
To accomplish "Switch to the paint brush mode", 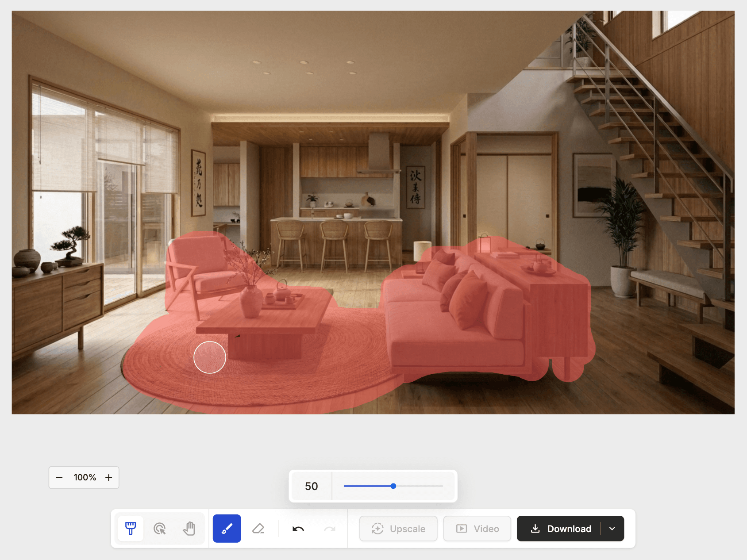I will point(227,529).
